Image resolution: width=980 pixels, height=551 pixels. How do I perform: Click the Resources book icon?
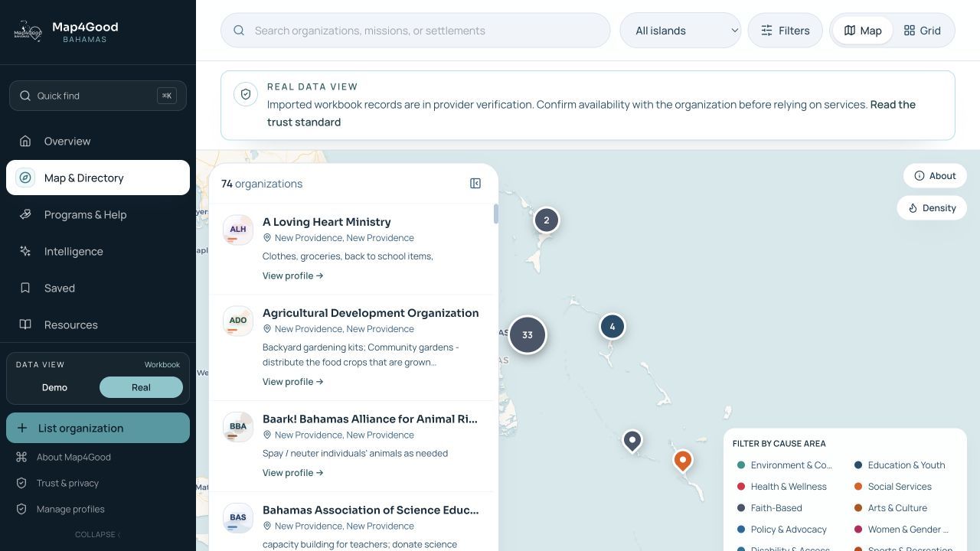25,324
